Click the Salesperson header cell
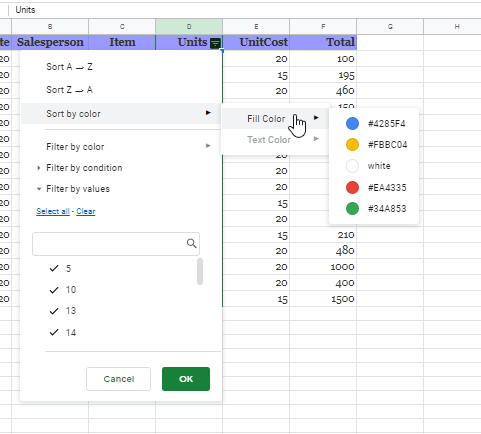Viewport: 481px width, 434px height. 50,42
